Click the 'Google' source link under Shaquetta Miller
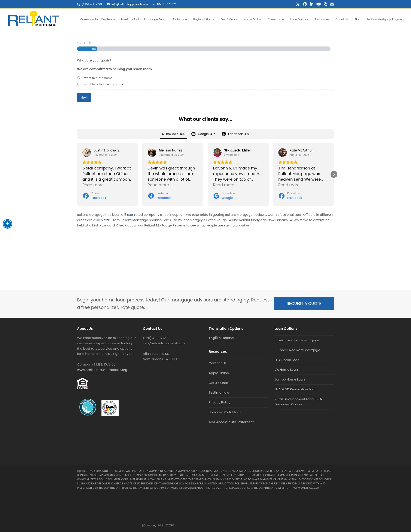The width and height of the screenshot is (411, 532). [x=227, y=198]
